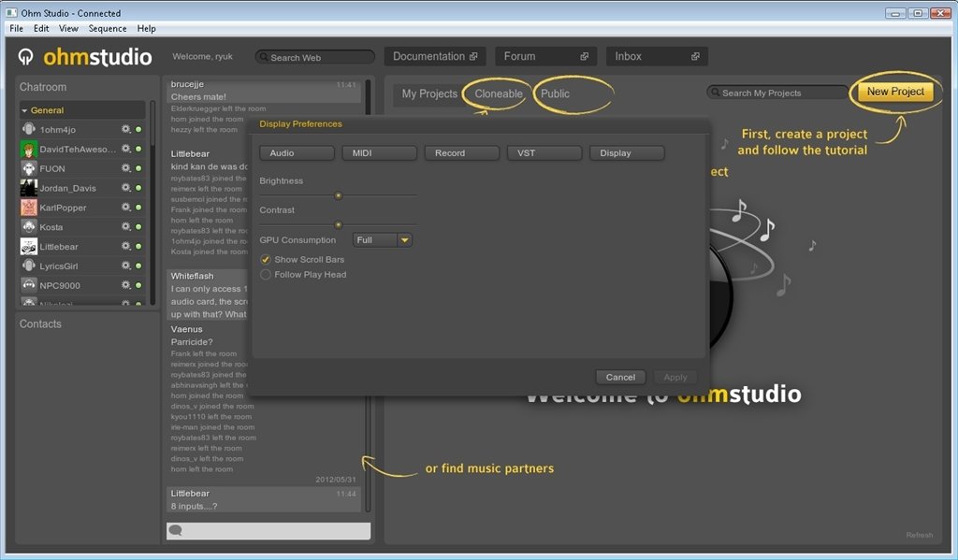Viewport: 958px width, 560px height.
Task: Click KarlPopper's avatar image
Action: point(29,208)
